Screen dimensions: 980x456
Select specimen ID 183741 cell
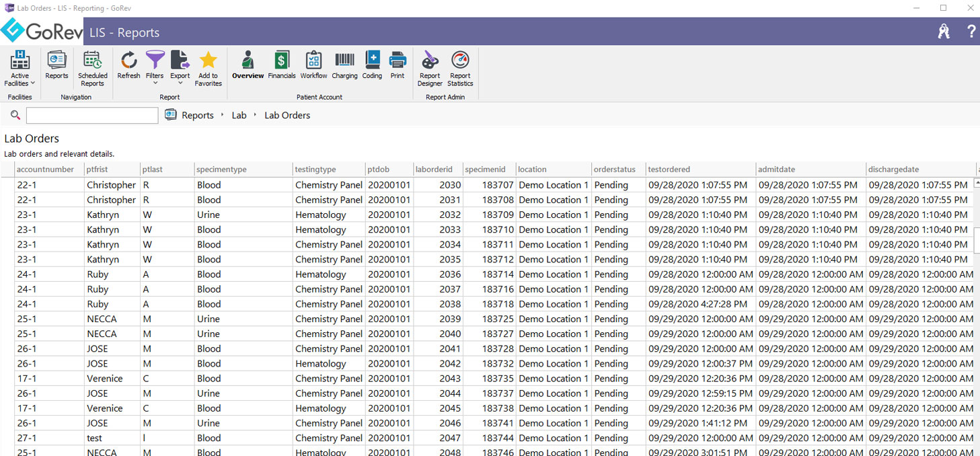click(x=490, y=423)
